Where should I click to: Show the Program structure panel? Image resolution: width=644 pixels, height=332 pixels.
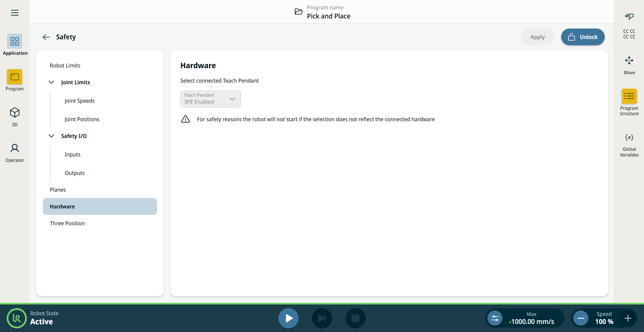[629, 97]
